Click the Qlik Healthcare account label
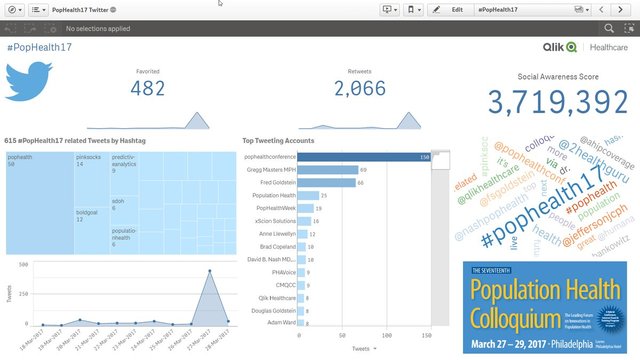The height and width of the screenshot is (360, 640). coord(277,298)
